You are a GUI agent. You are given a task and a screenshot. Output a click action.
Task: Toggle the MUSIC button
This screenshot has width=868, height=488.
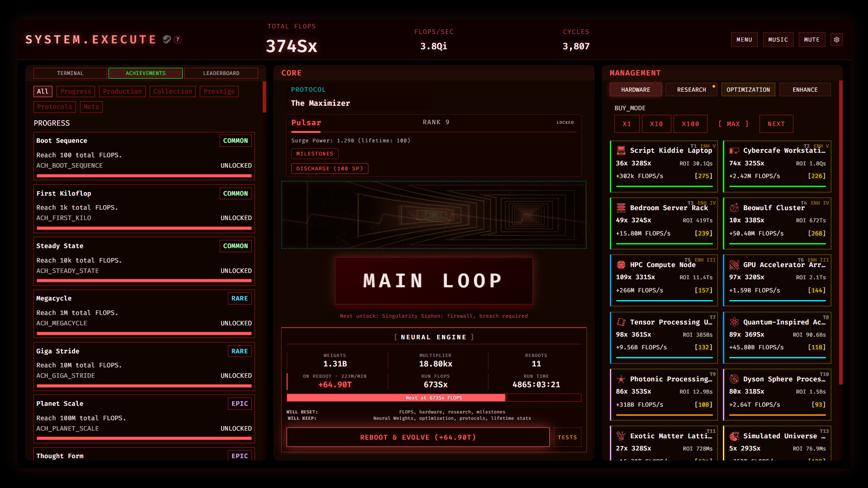(x=778, y=40)
